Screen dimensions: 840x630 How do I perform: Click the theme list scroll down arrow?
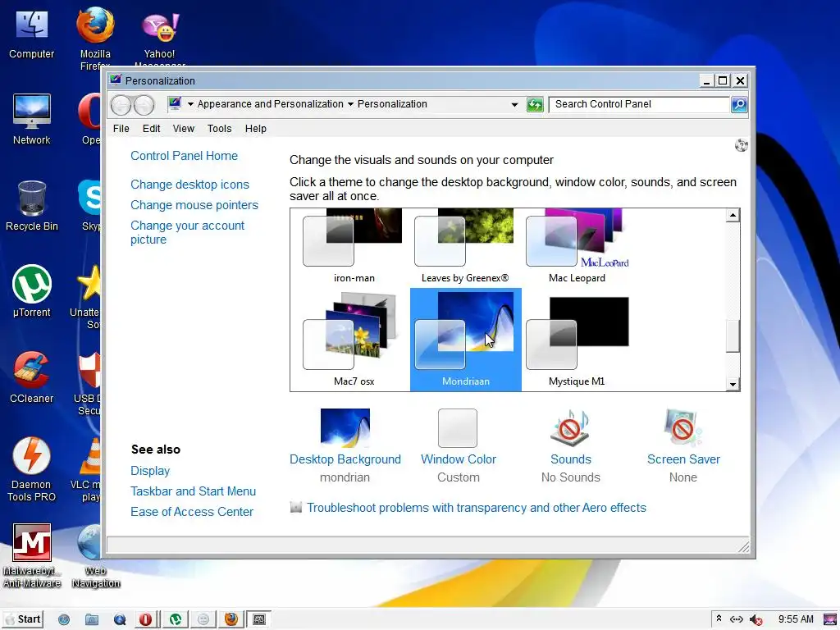click(733, 384)
